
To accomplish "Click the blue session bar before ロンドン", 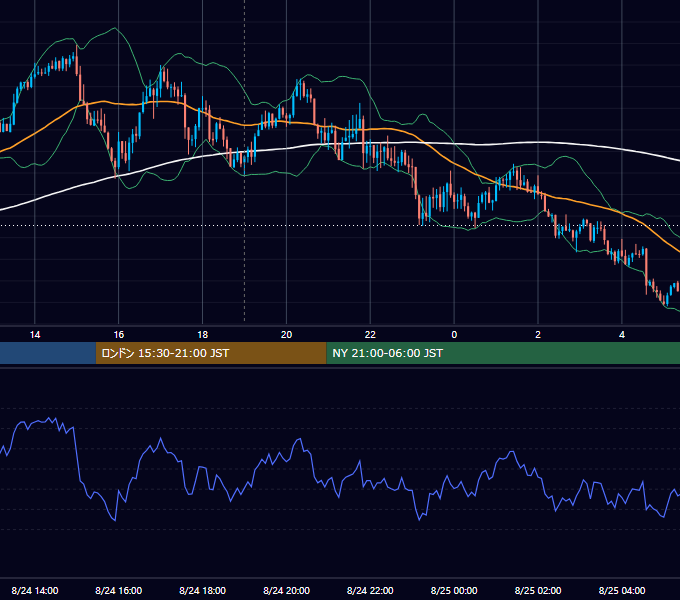I will (x=48, y=353).
